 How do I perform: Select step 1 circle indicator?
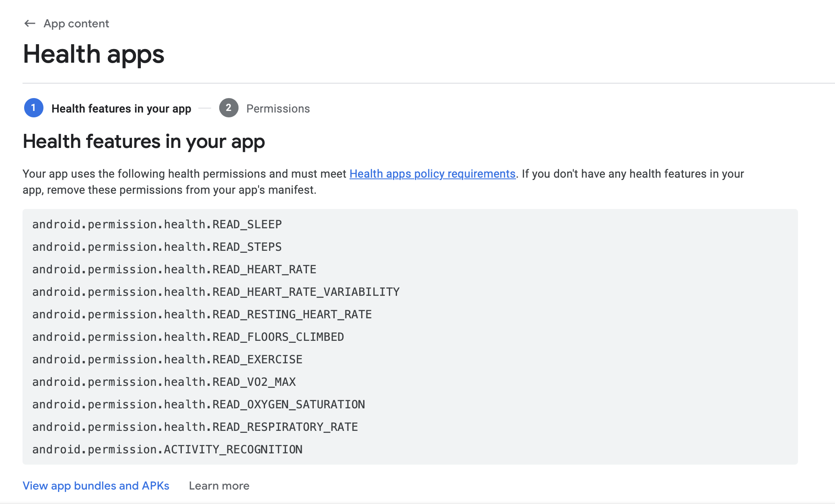click(x=33, y=108)
